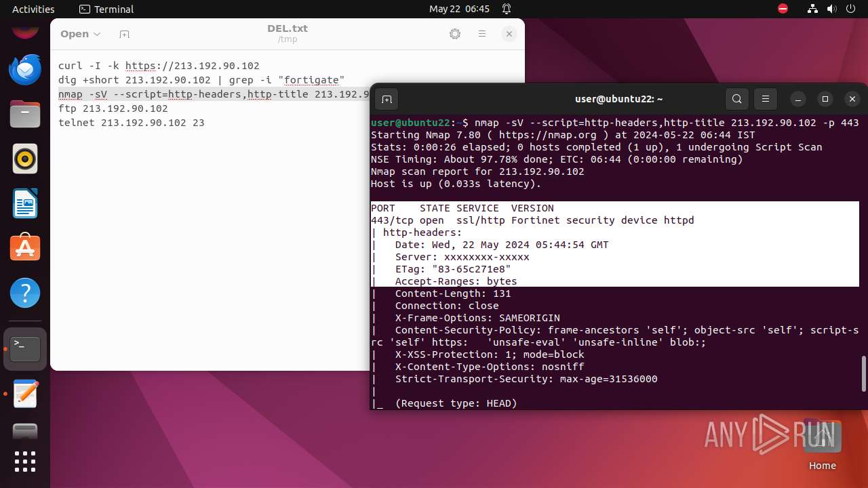Screen dimensions: 868x488
Task: Launch Rhythmbox from the dock
Action: click(25, 159)
